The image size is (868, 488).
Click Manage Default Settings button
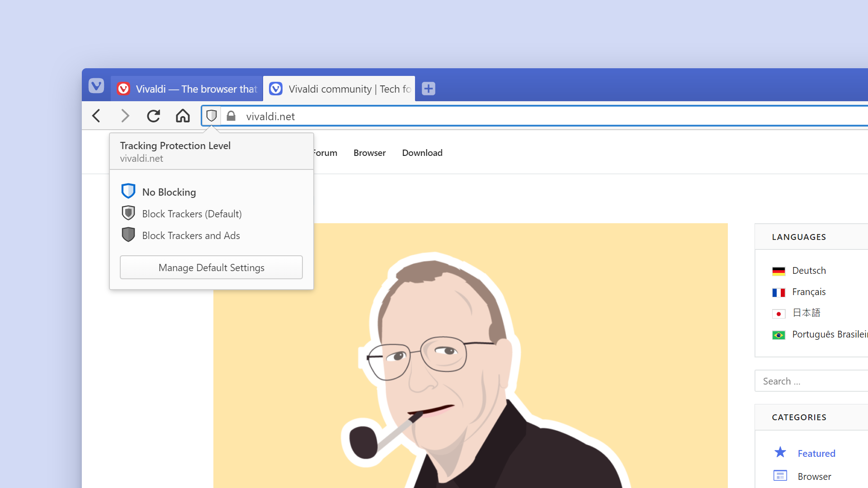(211, 267)
